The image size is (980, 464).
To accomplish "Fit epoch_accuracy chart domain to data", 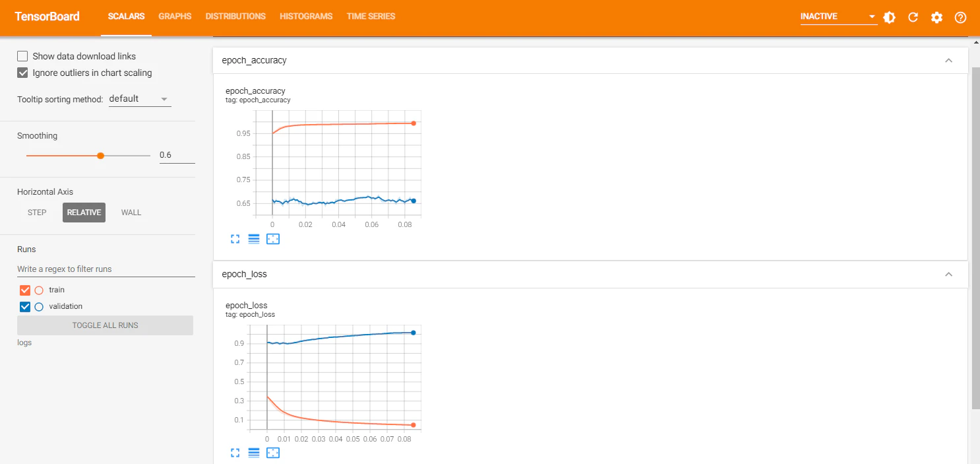I will 273,239.
